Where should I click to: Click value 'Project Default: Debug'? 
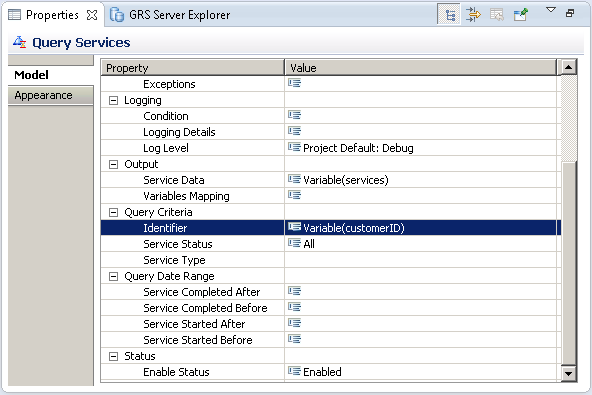[358, 148]
